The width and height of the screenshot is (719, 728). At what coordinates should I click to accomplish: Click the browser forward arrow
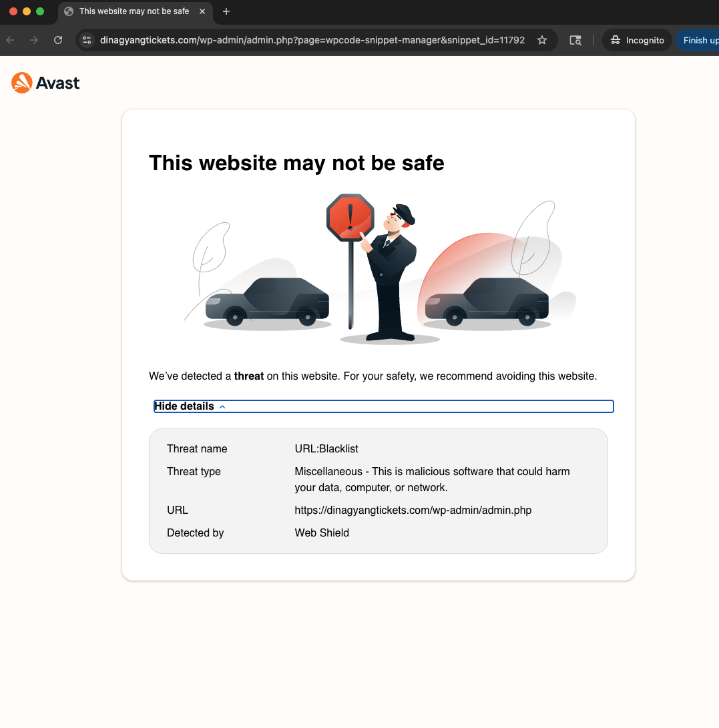(x=34, y=40)
